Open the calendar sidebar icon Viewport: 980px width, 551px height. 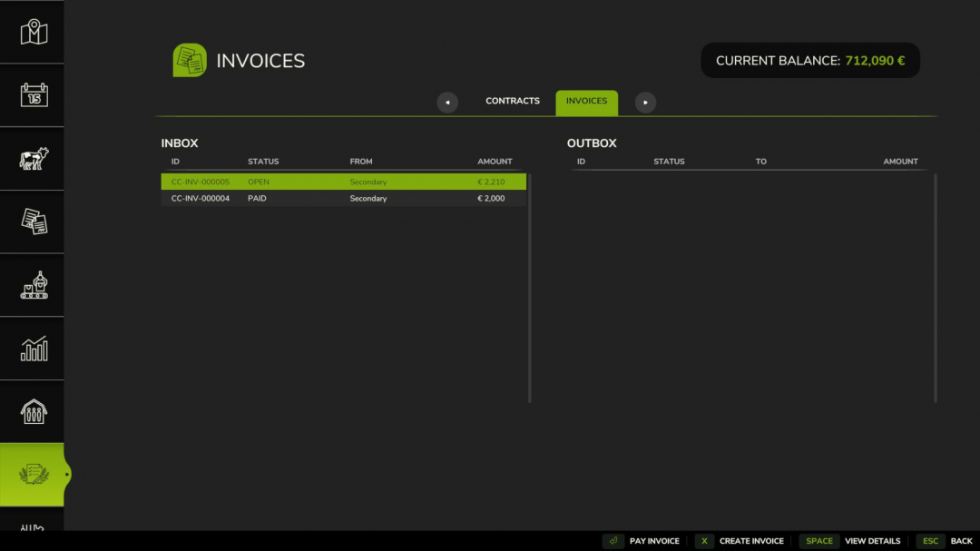click(x=32, y=94)
